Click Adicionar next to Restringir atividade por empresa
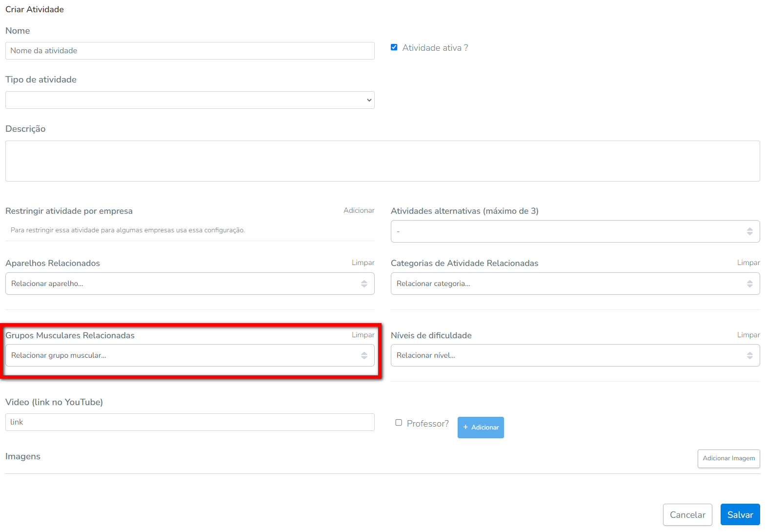Image resolution: width=766 pixels, height=532 pixels. click(x=359, y=210)
